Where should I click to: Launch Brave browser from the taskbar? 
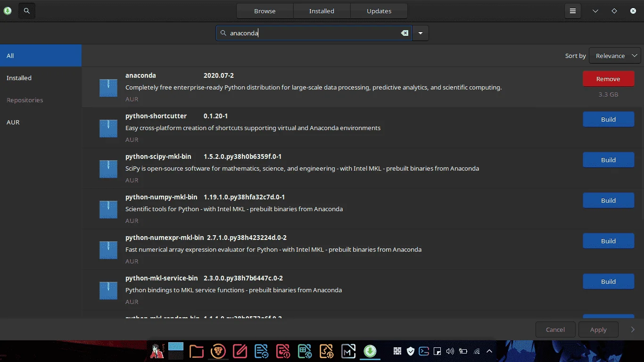coord(218,351)
